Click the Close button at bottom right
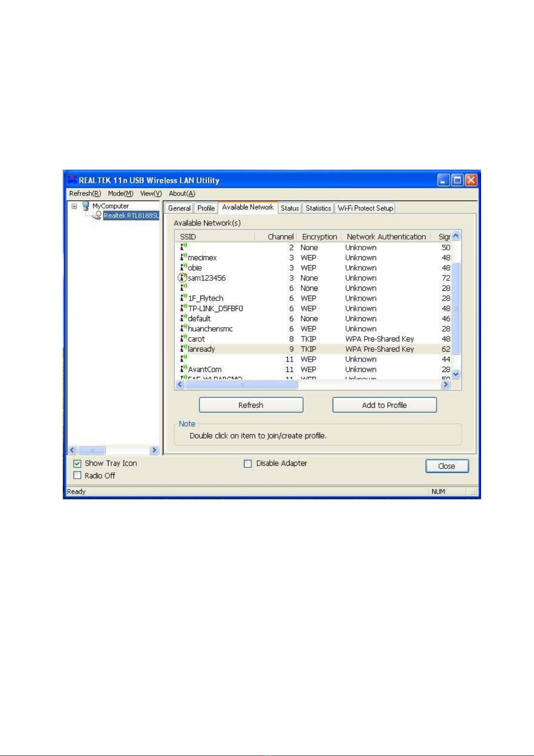 point(447,466)
